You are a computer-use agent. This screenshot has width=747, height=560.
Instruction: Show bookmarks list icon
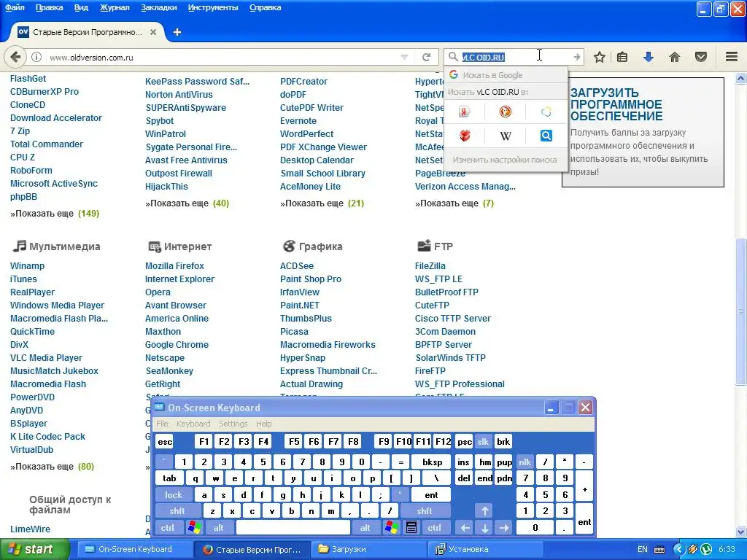(x=622, y=57)
